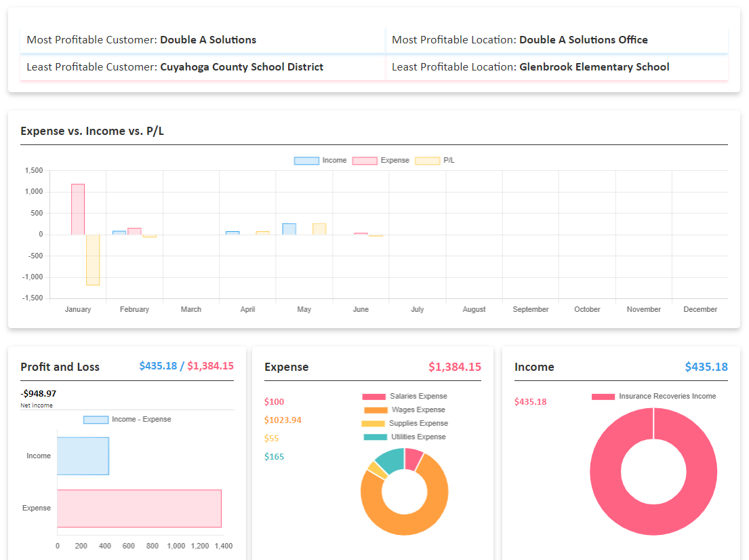Toggle the Utilities Expense legend entry
This screenshot has height=560, width=749.
pyautogui.click(x=405, y=437)
